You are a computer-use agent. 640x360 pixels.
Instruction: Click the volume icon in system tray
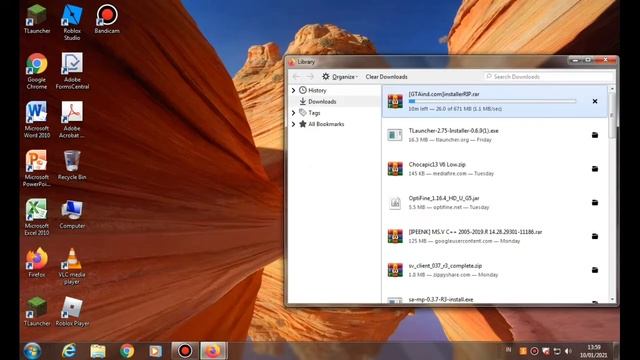tap(568, 351)
